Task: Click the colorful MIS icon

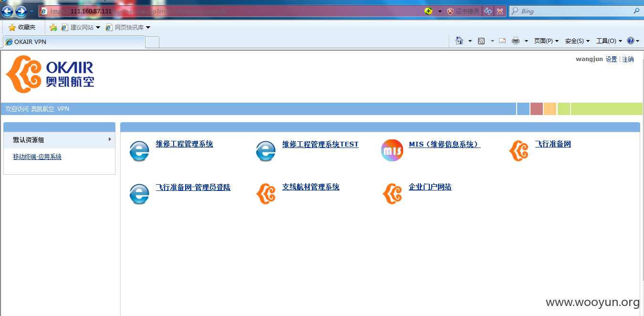Action: point(392,150)
